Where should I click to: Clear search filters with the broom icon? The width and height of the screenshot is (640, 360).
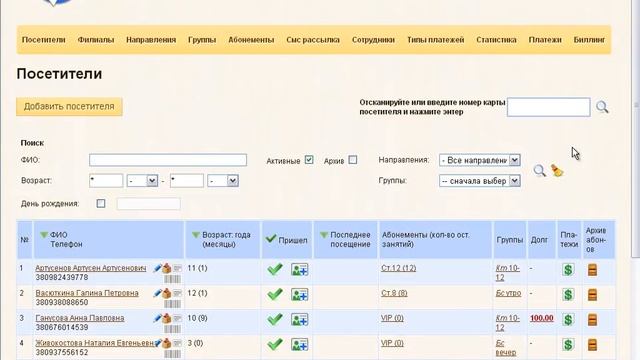click(x=557, y=170)
